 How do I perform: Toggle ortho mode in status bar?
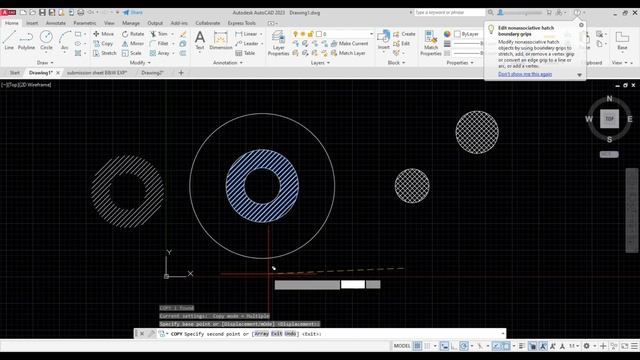click(x=454, y=346)
